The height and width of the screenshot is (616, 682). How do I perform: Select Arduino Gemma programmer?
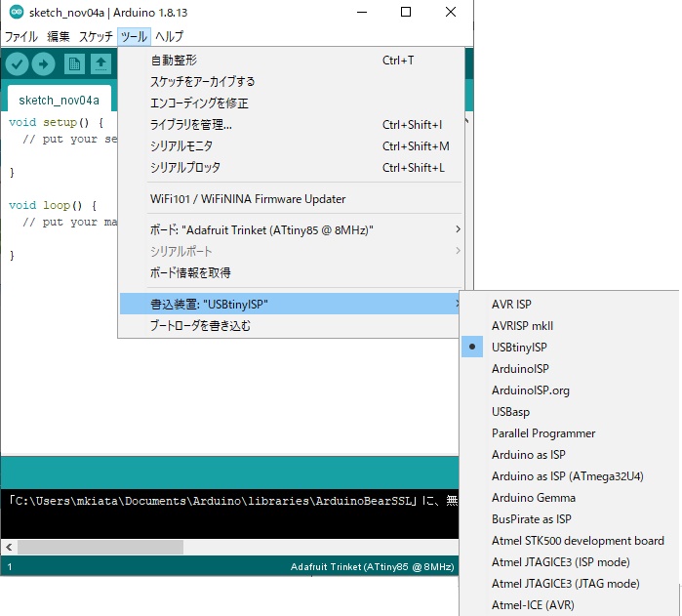tap(570, 497)
